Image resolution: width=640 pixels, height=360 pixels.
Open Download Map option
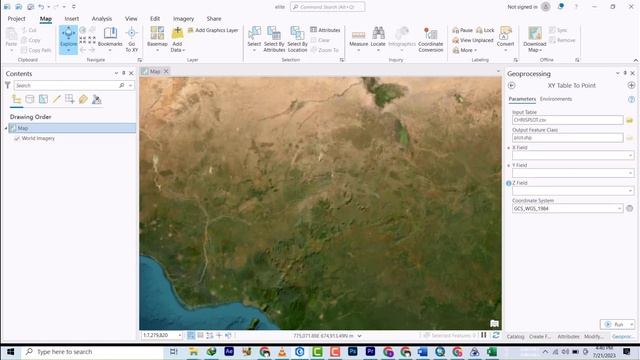pos(535,40)
